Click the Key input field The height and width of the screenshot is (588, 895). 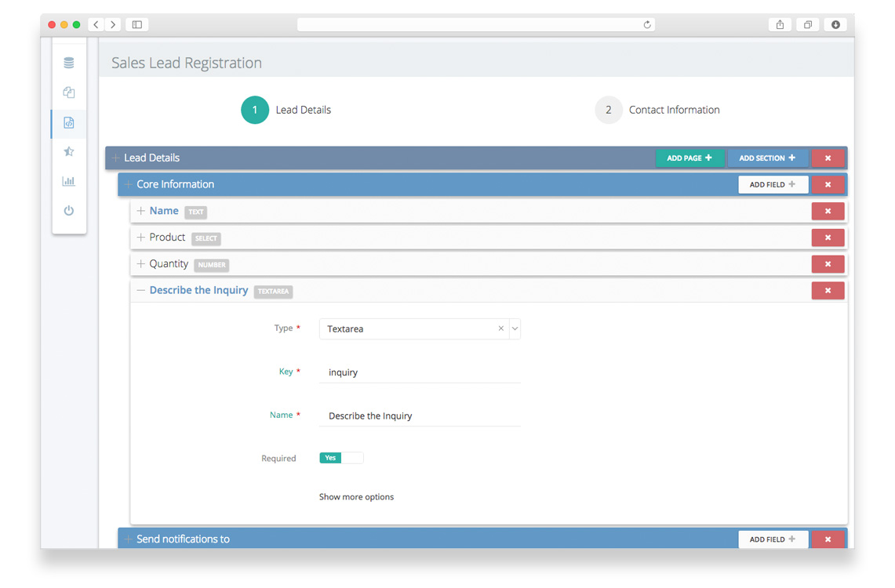click(x=420, y=372)
